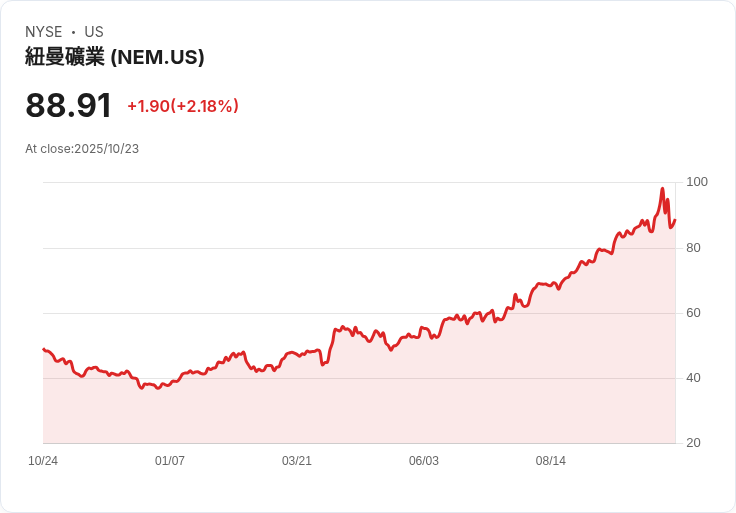Select the 03/21 date on x-axis
The image size is (736, 513).
click(297, 461)
